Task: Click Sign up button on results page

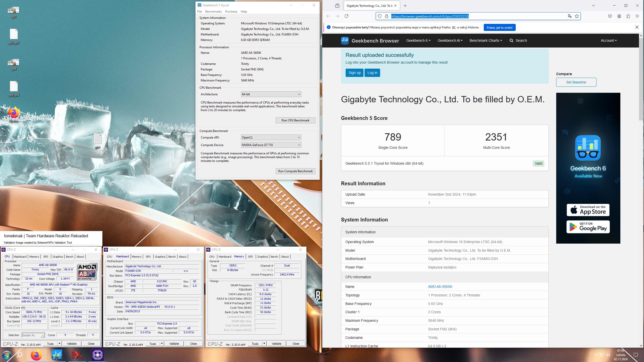Action: coord(354,73)
